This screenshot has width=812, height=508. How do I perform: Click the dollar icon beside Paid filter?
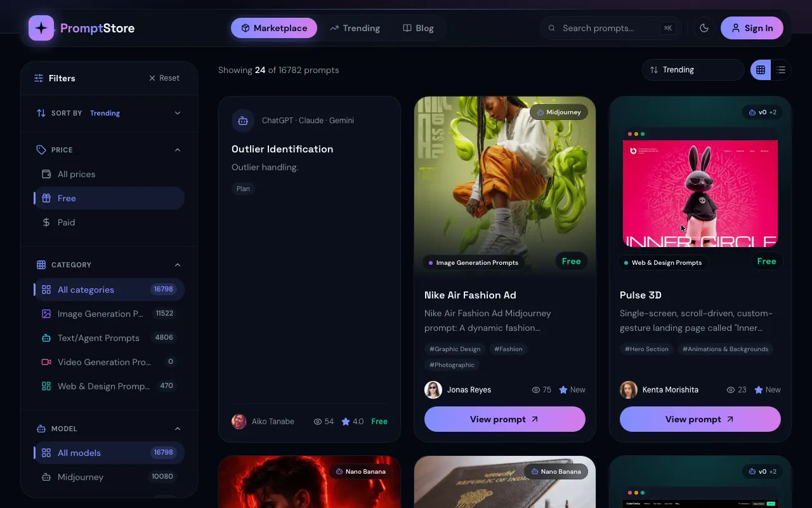(46, 222)
